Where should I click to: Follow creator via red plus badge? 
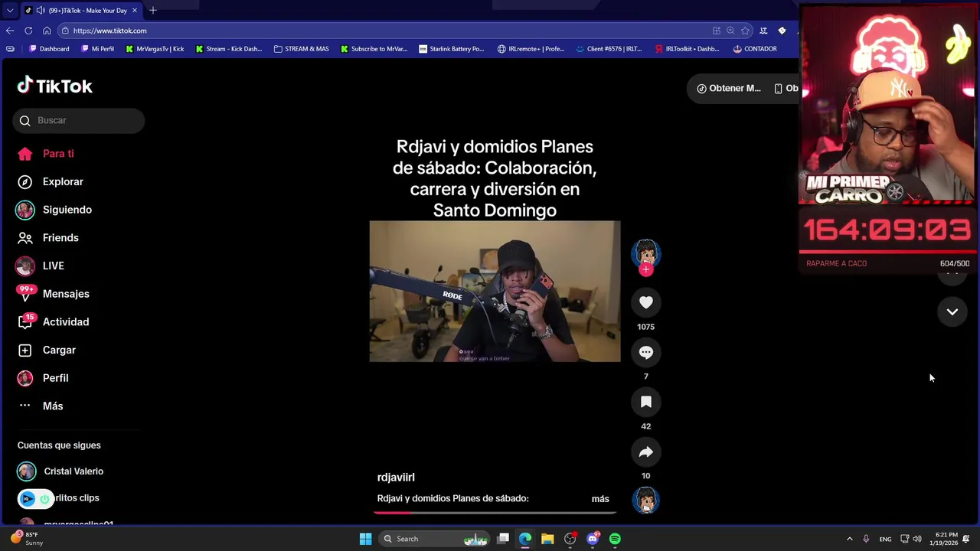[x=645, y=269]
